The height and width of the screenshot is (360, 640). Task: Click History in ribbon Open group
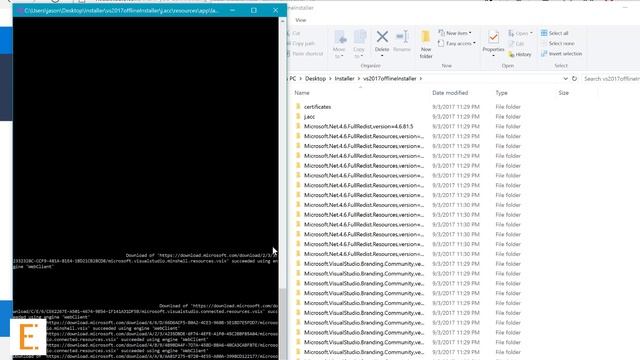520,54
